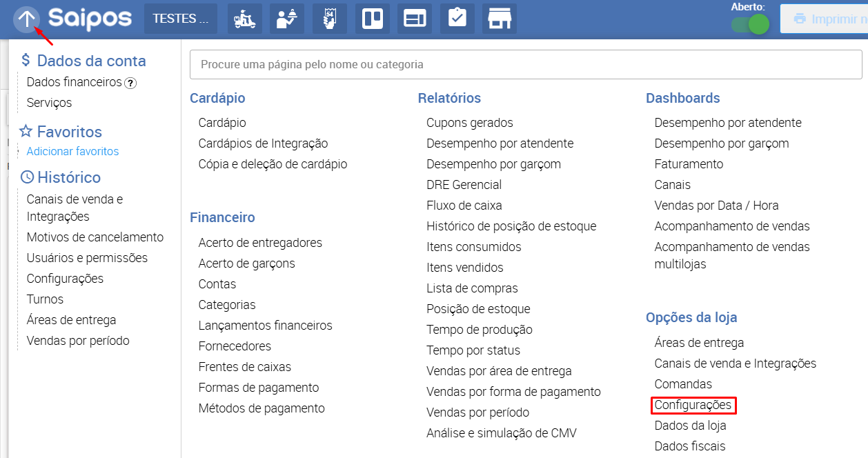Click the Imprimir button
Image resolution: width=868 pixels, height=458 pixels.
[x=824, y=19]
